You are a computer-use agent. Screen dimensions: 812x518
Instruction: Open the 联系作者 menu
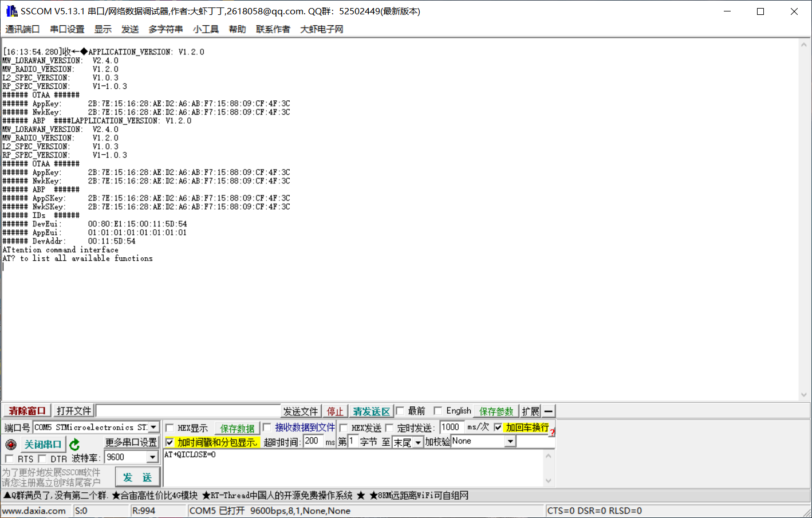(x=273, y=29)
